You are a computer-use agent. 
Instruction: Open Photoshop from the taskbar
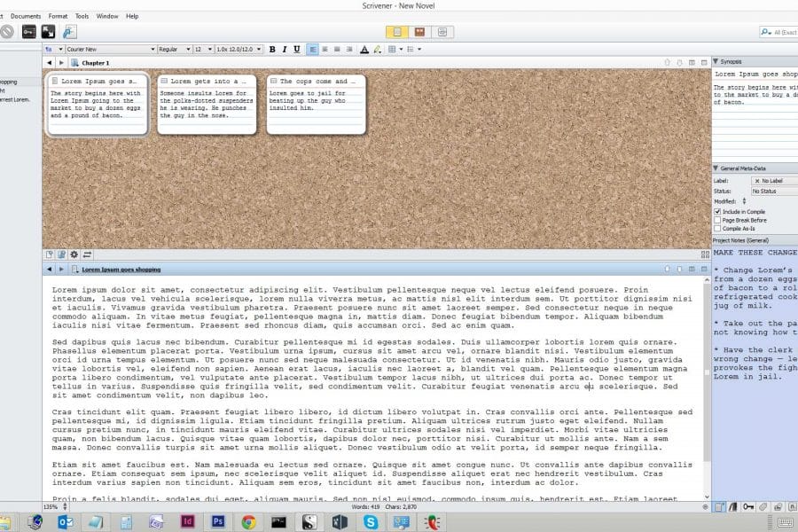tap(218, 521)
